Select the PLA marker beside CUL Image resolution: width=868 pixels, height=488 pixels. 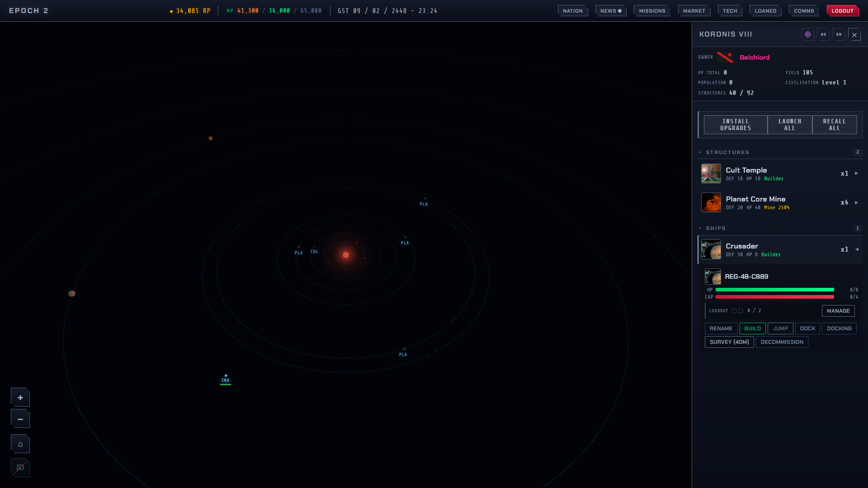(x=298, y=251)
